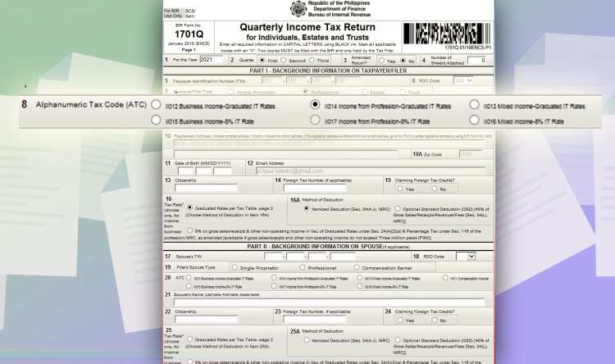Open the taxpayer RDO Code dropdown

point(463,80)
